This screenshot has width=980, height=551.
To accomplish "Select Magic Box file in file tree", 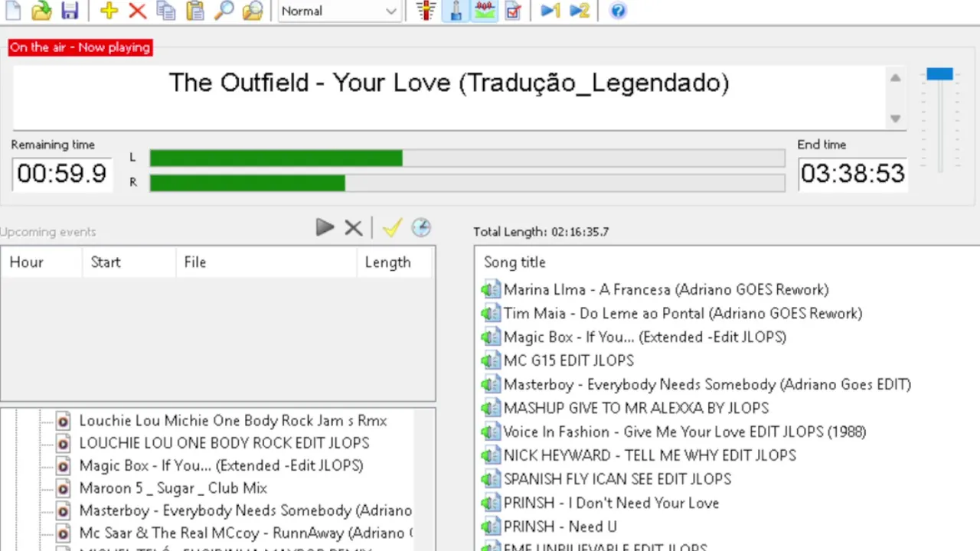I will coord(221,465).
